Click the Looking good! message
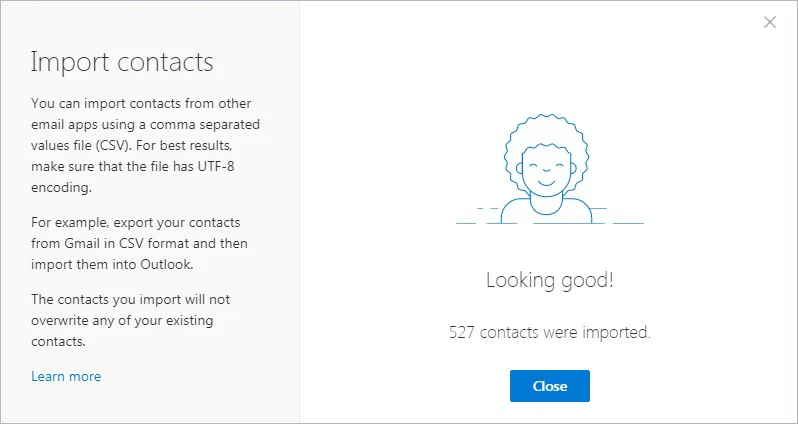Image resolution: width=798 pixels, height=424 pixels. point(549,280)
